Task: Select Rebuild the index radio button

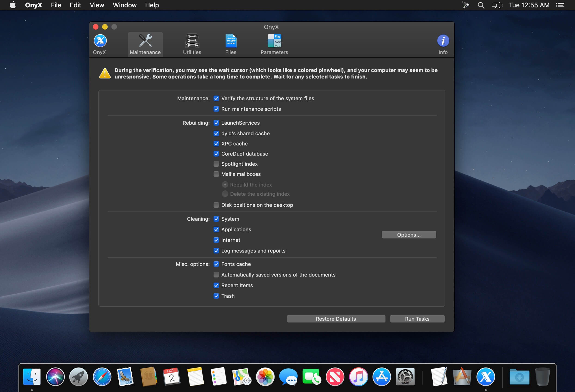Action: point(225,184)
